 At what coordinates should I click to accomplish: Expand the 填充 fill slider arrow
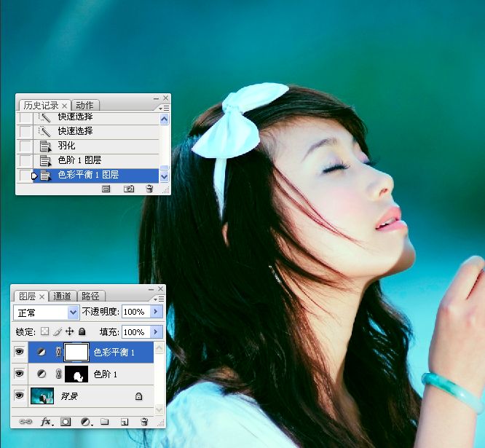156,331
